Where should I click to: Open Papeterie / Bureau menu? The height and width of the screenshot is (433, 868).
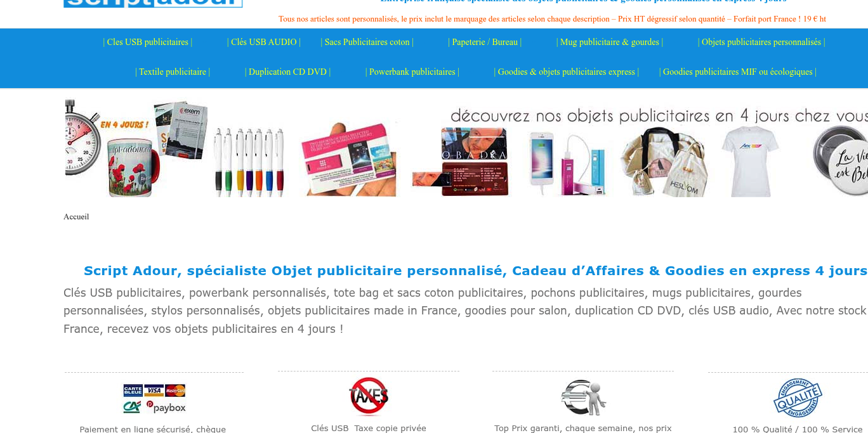[x=485, y=42]
